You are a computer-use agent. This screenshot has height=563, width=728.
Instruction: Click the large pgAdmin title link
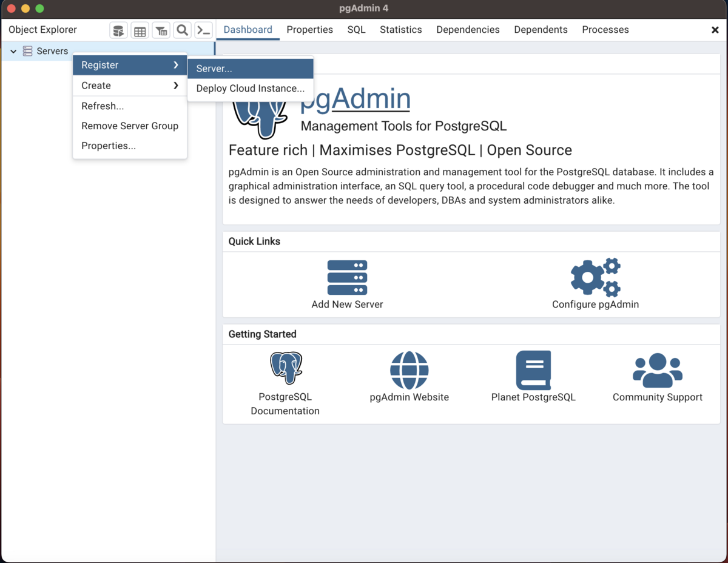pos(356,98)
